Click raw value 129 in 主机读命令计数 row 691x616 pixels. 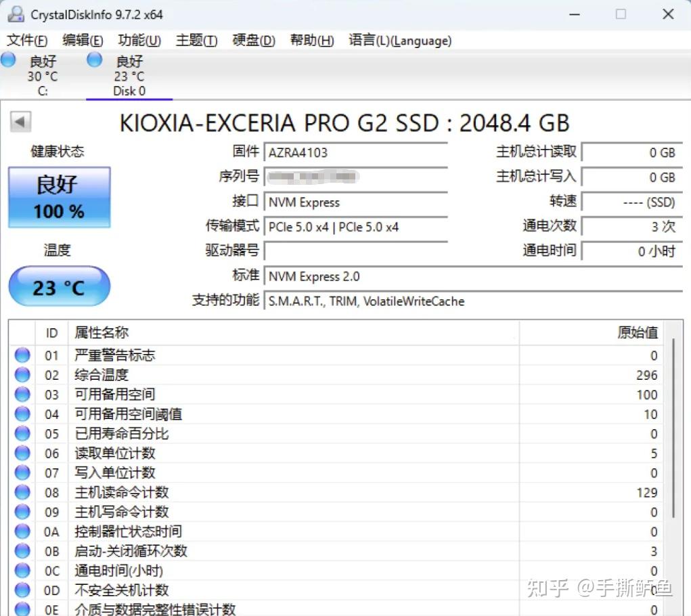point(646,493)
